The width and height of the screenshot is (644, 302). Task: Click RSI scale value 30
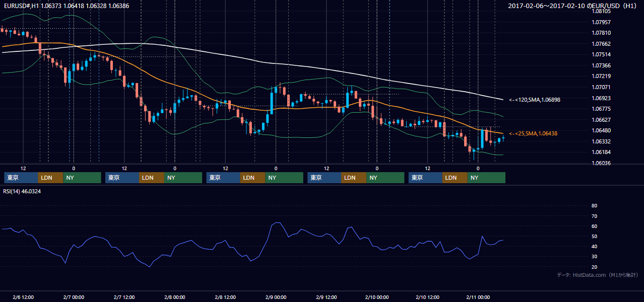594,256
